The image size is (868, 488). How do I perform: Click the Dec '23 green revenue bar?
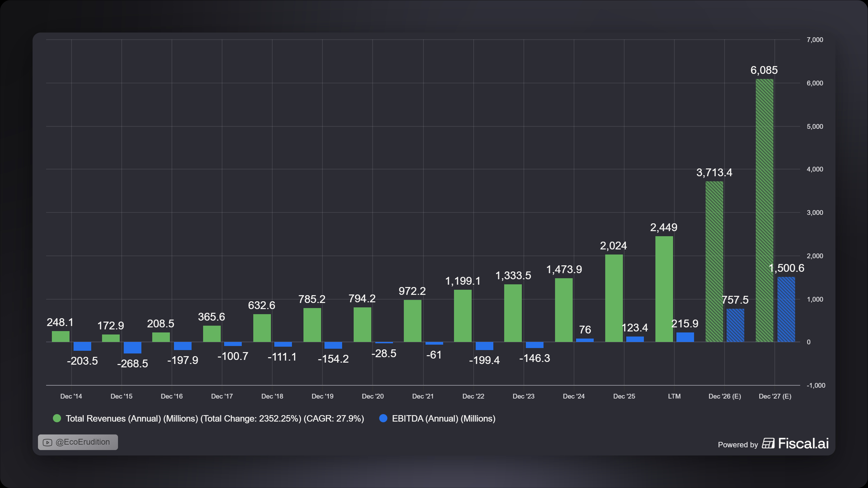coord(513,313)
